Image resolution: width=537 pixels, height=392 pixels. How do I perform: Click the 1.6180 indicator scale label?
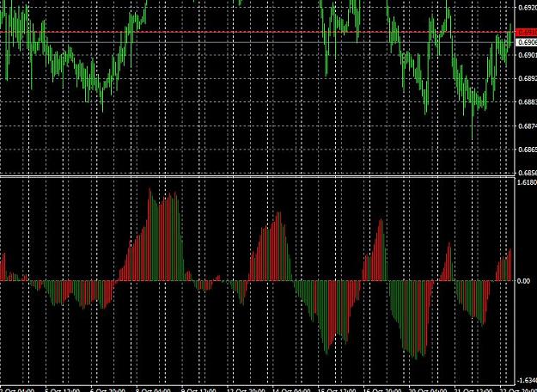528,182
